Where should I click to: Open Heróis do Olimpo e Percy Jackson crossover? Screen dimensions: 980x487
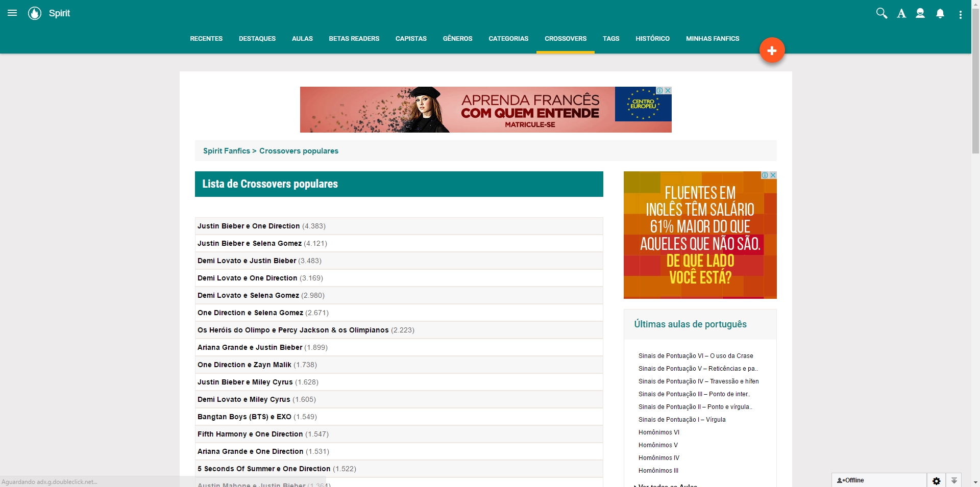pyautogui.click(x=293, y=330)
